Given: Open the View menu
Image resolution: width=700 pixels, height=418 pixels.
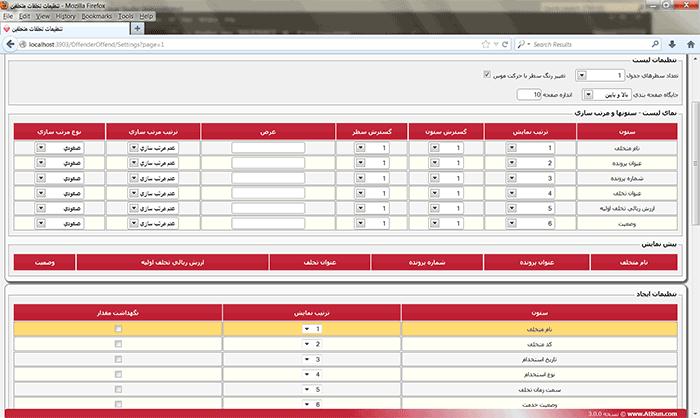Looking at the screenshot, I should (42, 16).
